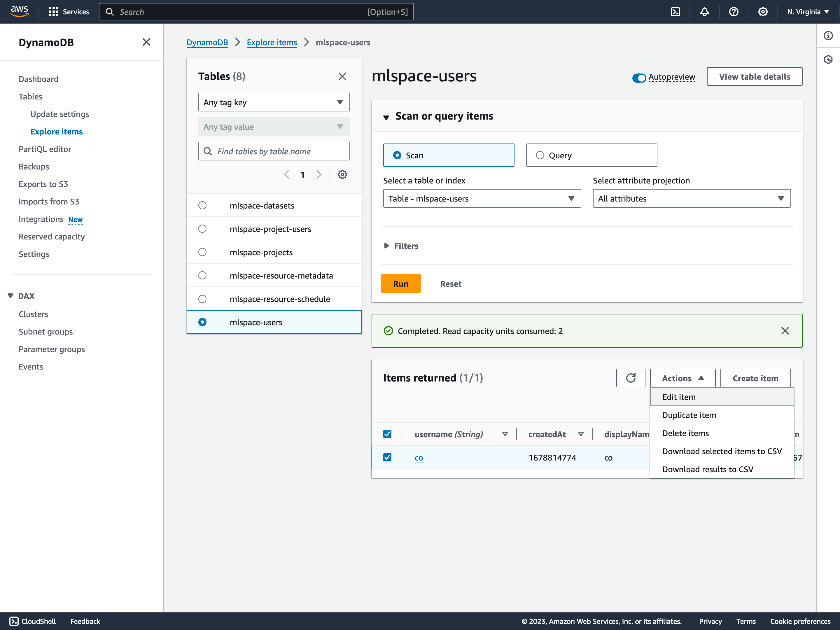Open DynamoDB breadcrumb link

tap(207, 42)
